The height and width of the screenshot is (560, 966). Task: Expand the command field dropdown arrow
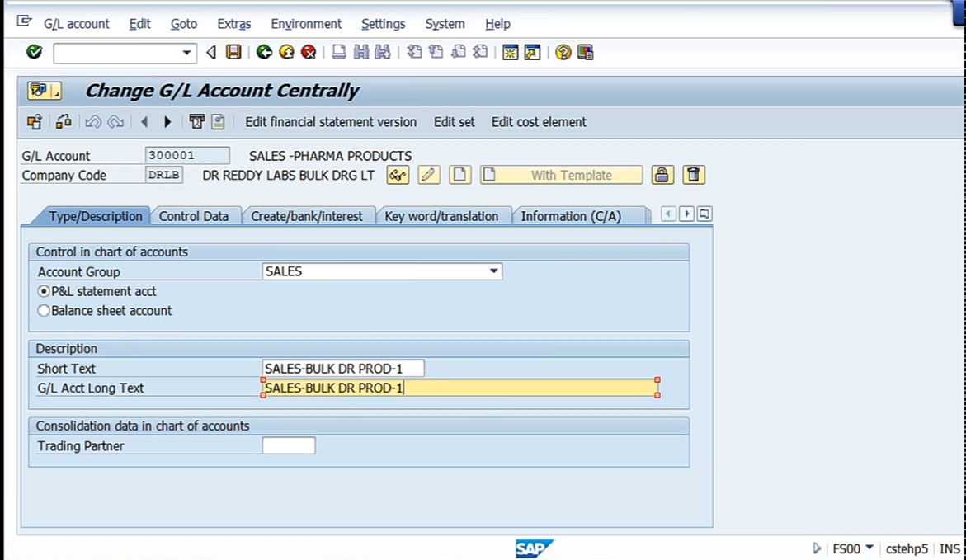point(186,53)
